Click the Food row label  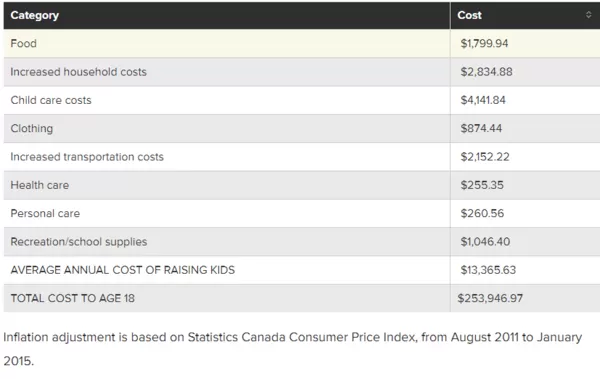(x=24, y=43)
